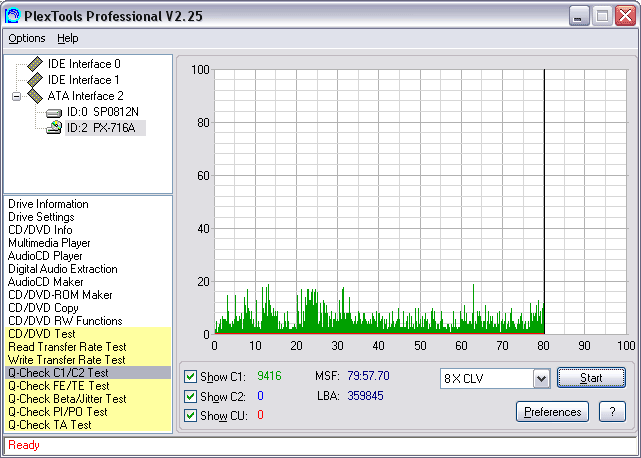This screenshot has width=641, height=458.
Task: Click the IDE Interface 1 chip icon
Action: pos(35,80)
